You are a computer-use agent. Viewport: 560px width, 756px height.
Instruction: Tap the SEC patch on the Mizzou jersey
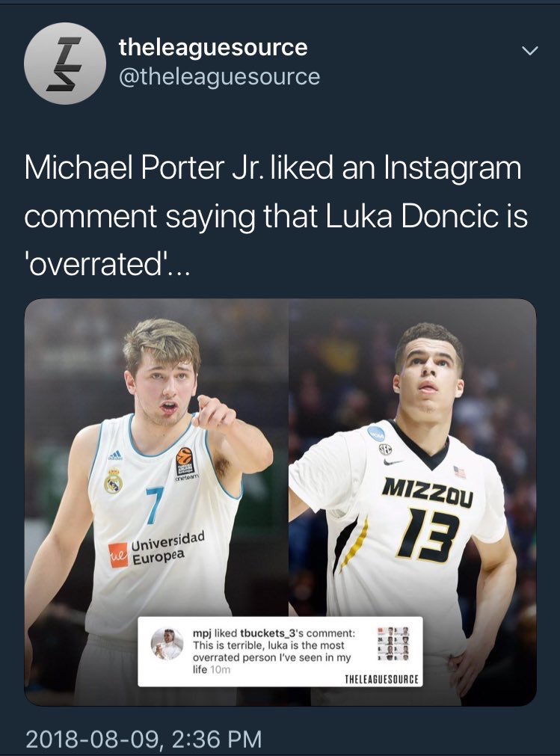[386, 449]
